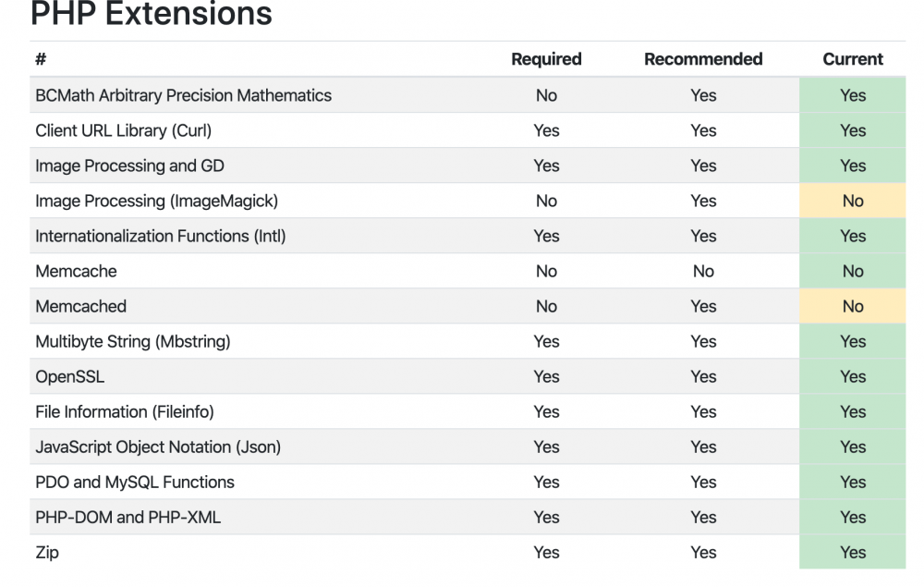Click the yellow ImageMagick Current status cell
Viewport: 924px width, 587px height.
[853, 201]
